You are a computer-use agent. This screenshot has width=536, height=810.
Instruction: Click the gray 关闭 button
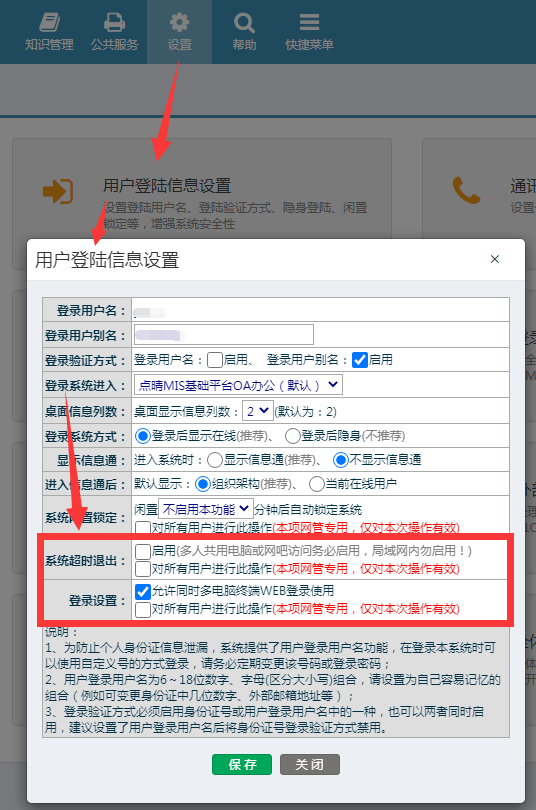(x=310, y=765)
